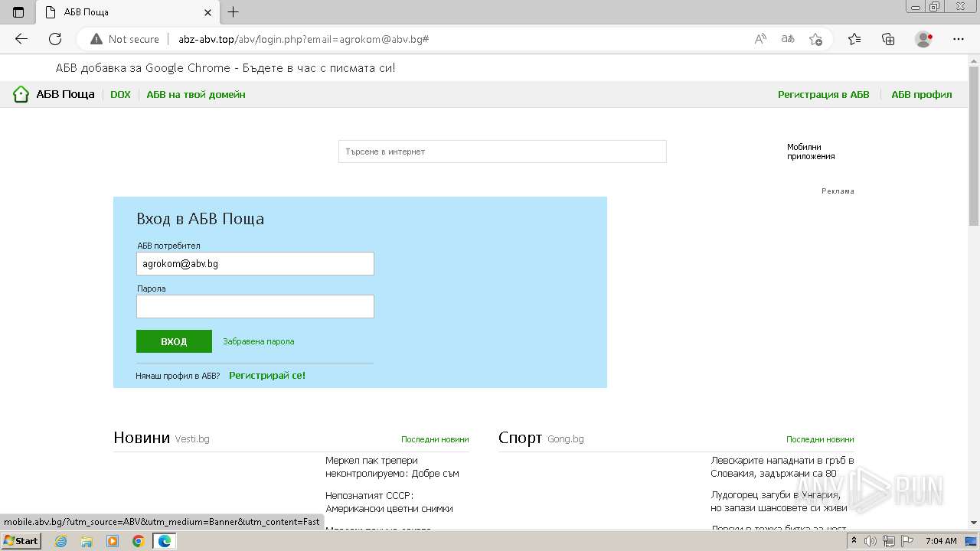Click the network tray icon
The height and width of the screenshot is (551, 980).
point(888,541)
